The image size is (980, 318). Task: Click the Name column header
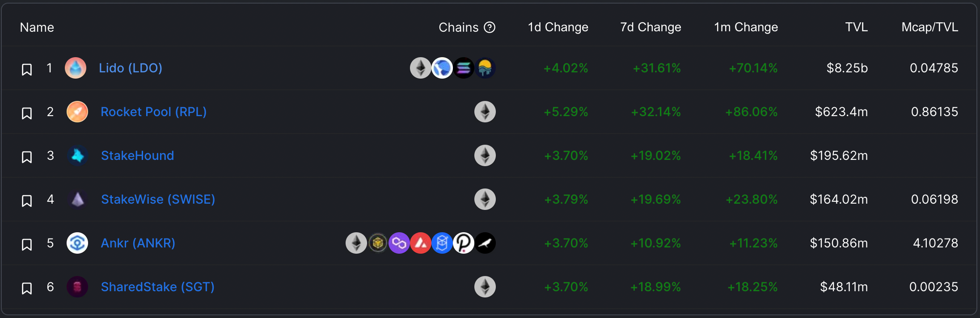37,27
